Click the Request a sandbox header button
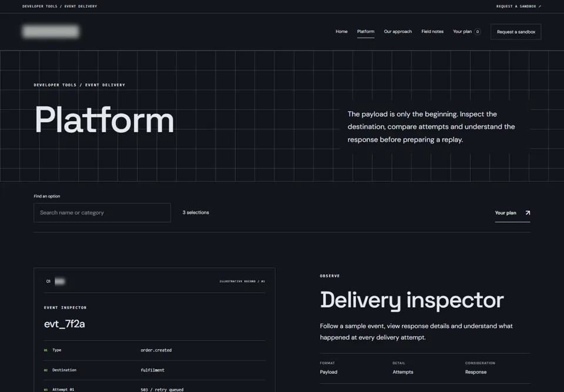Image resolution: width=564 pixels, height=392 pixels. click(516, 32)
